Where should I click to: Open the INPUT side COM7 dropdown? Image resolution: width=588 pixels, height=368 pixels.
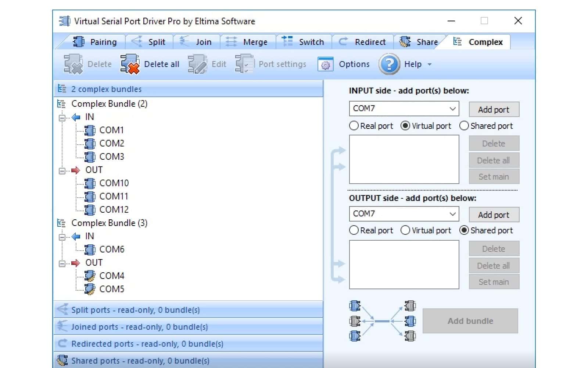point(452,109)
